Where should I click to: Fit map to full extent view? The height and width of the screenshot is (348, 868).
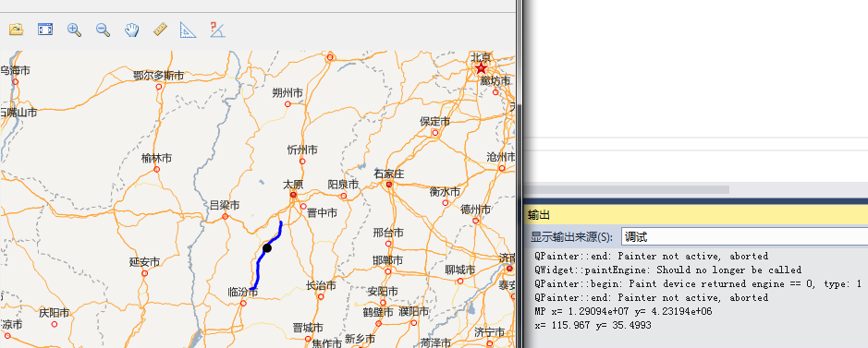pos(45,30)
